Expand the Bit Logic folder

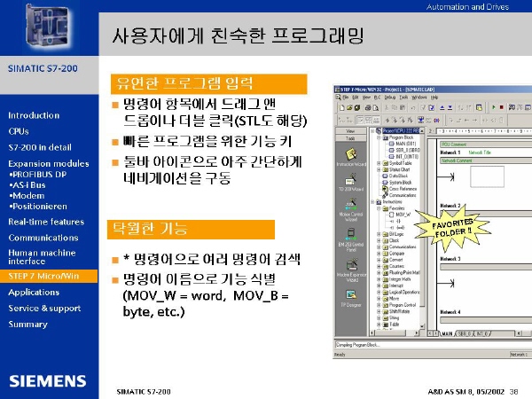[379, 234]
